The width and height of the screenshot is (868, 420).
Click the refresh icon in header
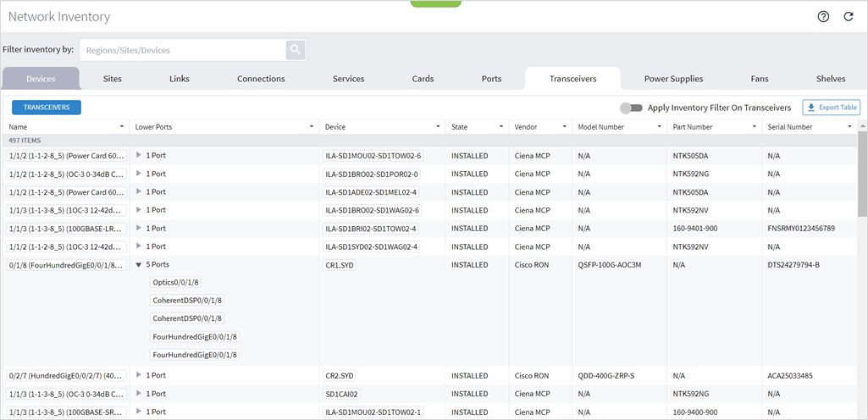tap(848, 17)
